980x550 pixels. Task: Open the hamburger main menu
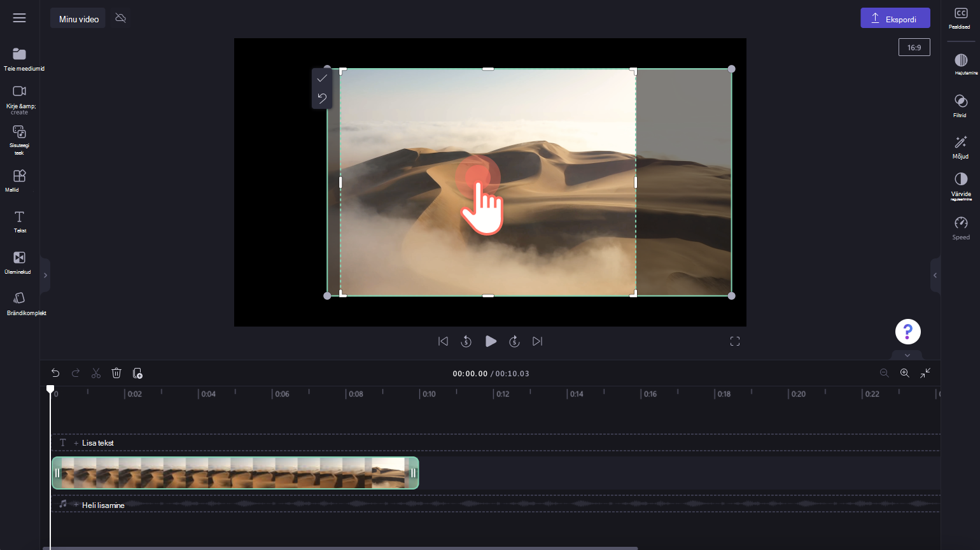19,18
